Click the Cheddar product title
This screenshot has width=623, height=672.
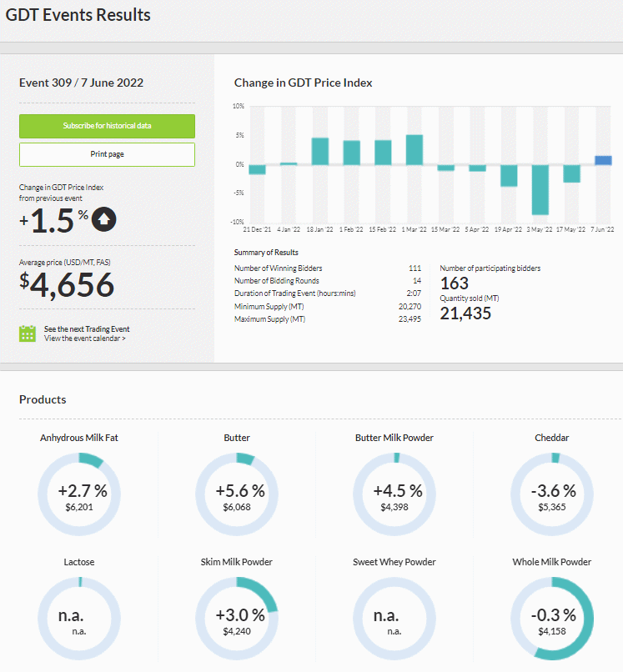(x=552, y=438)
